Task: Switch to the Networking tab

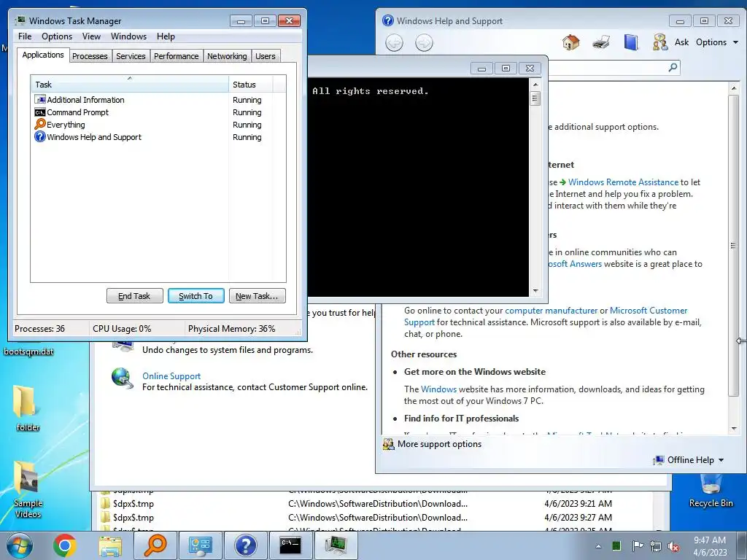Action: coord(227,56)
